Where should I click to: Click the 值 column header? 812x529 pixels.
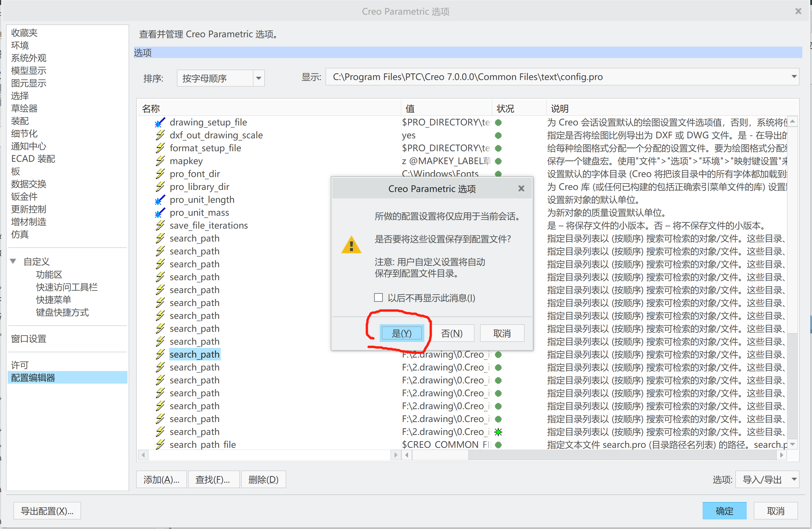click(x=447, y=108)
